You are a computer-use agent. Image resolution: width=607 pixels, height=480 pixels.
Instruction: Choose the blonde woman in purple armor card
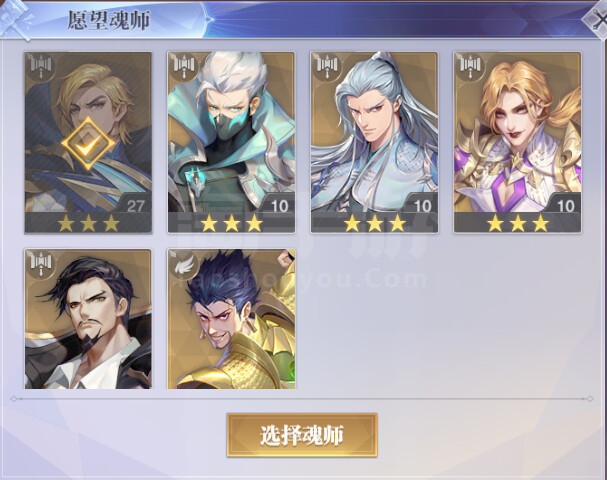tap(518, 142)
